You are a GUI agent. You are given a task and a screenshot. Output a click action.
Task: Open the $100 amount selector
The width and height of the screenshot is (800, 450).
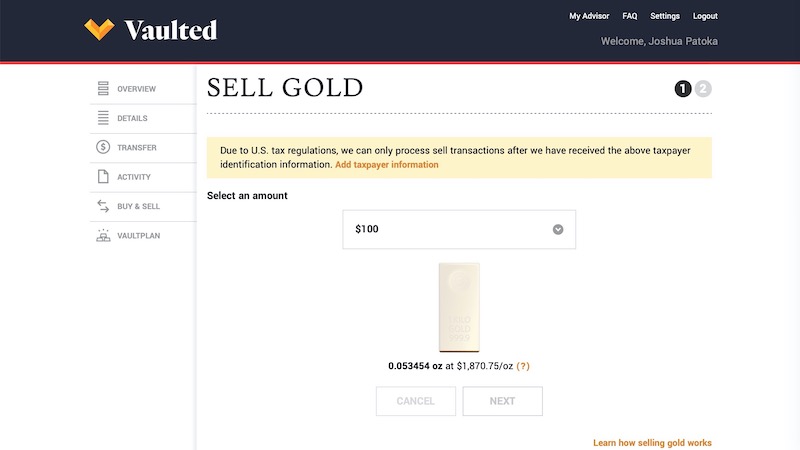[x=458, y=229]
